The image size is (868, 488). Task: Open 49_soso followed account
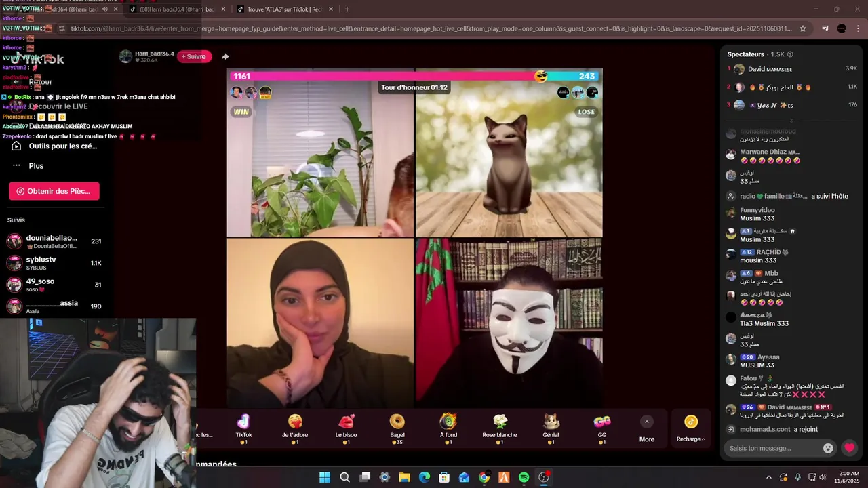click(x=54, y=285)
